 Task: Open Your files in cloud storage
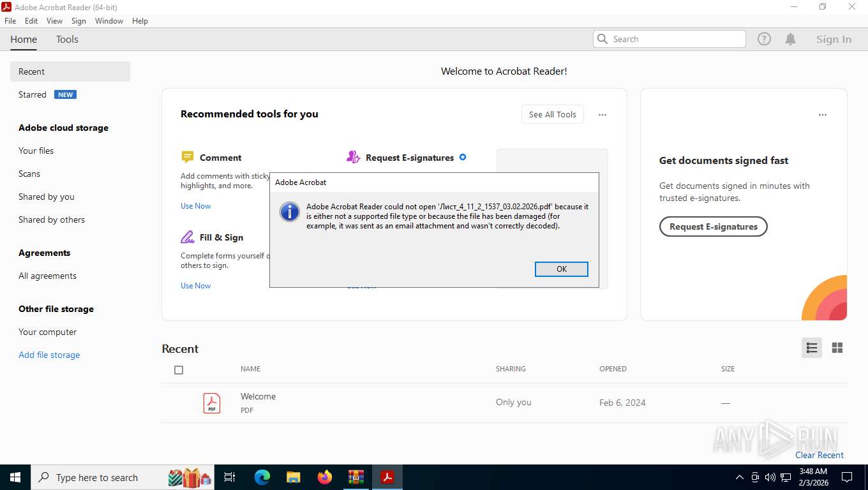point(36,151)
